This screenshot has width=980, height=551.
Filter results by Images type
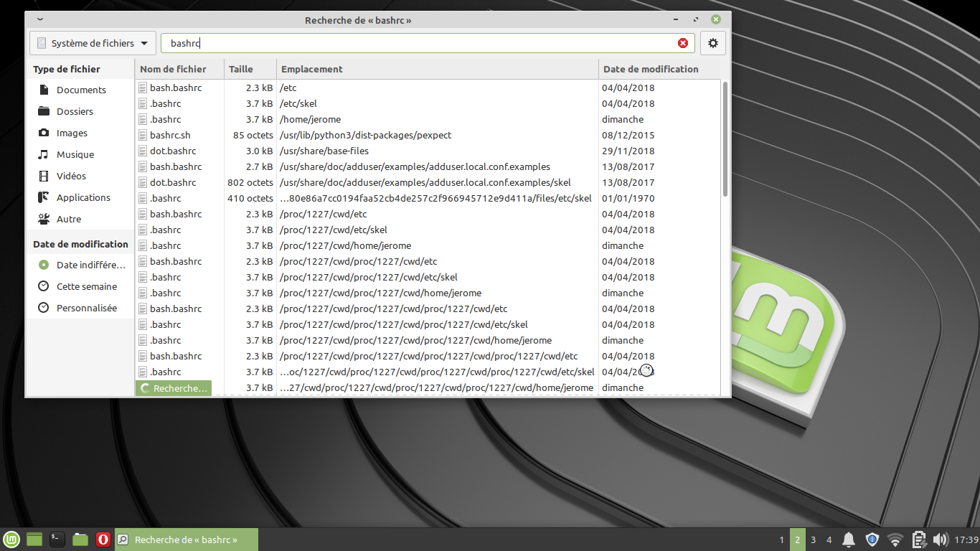coord(72,133)
